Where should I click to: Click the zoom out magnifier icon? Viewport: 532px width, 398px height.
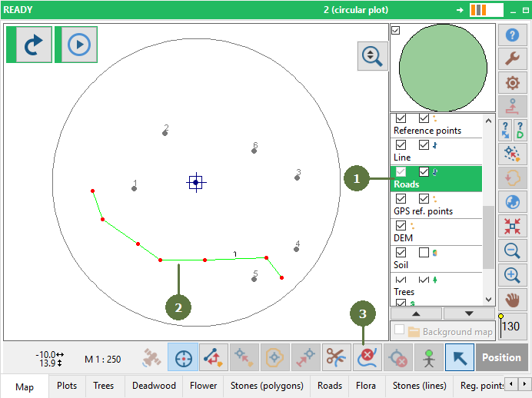pyautogui.click(x=512, y=250)
